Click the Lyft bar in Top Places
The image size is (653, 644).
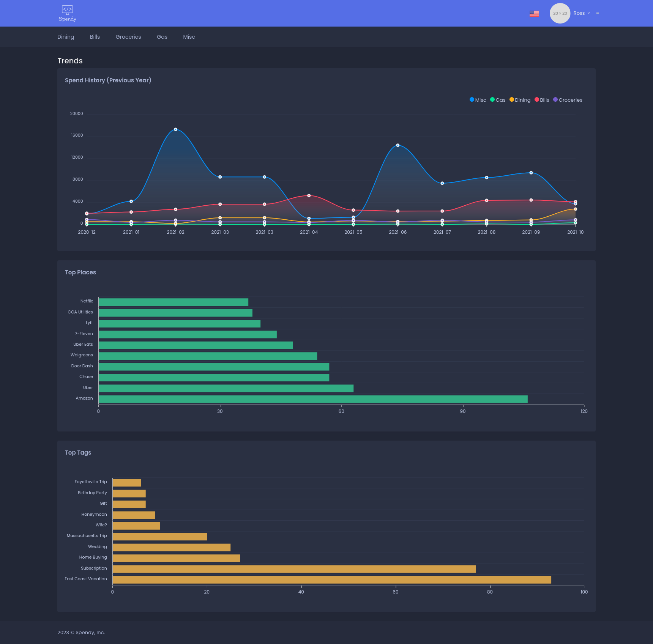click(x=180, y=324)
